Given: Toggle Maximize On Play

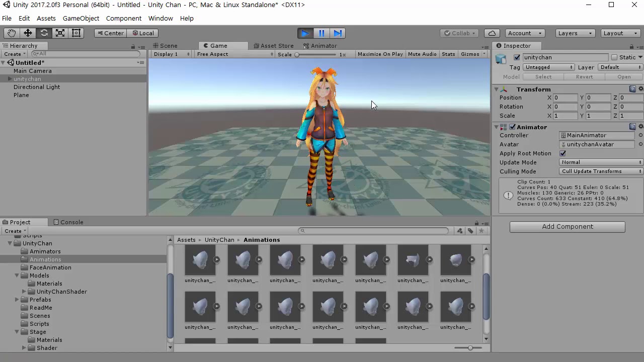Looking at the screenshot, I should pos(380,54).
